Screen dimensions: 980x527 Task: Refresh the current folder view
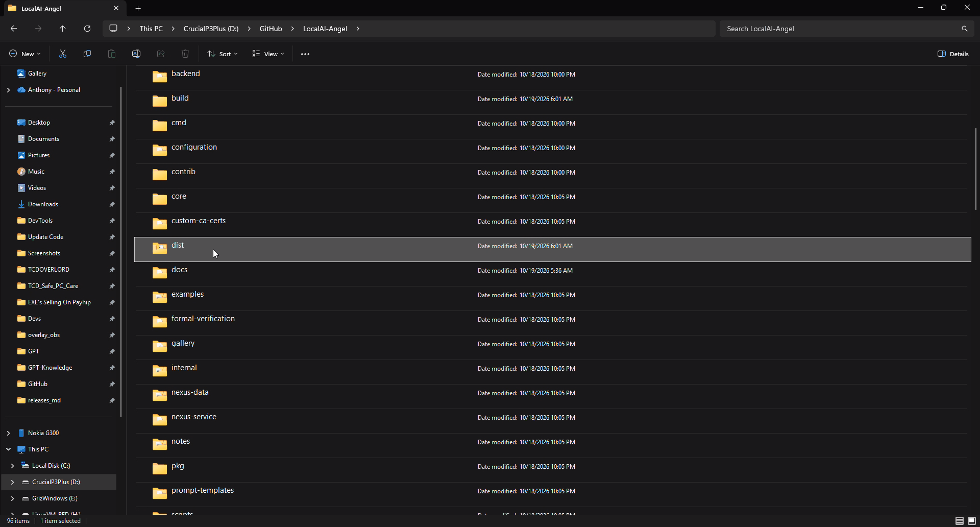tap(87, 29)
